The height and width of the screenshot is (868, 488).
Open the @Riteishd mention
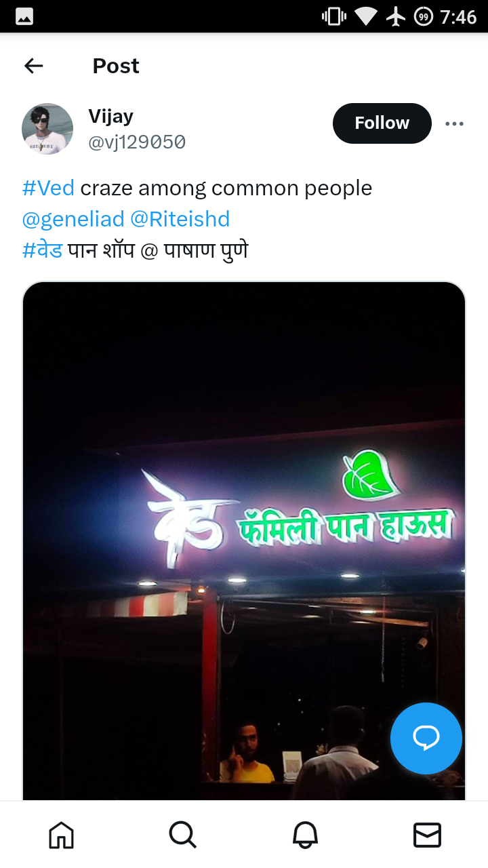[180, 219]
